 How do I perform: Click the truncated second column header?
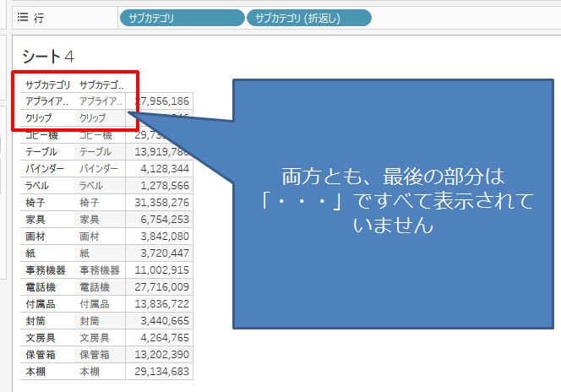pos(101,84)
